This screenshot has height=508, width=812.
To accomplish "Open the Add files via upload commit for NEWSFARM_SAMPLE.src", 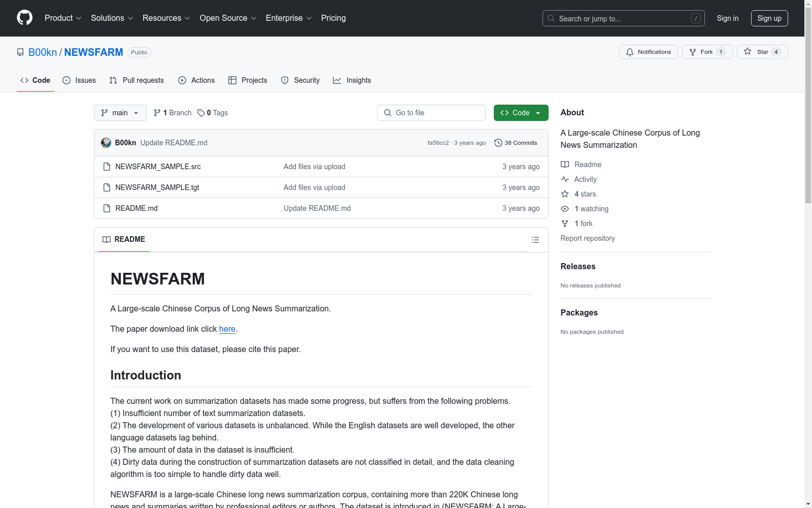I will click(x=314, y=167).
